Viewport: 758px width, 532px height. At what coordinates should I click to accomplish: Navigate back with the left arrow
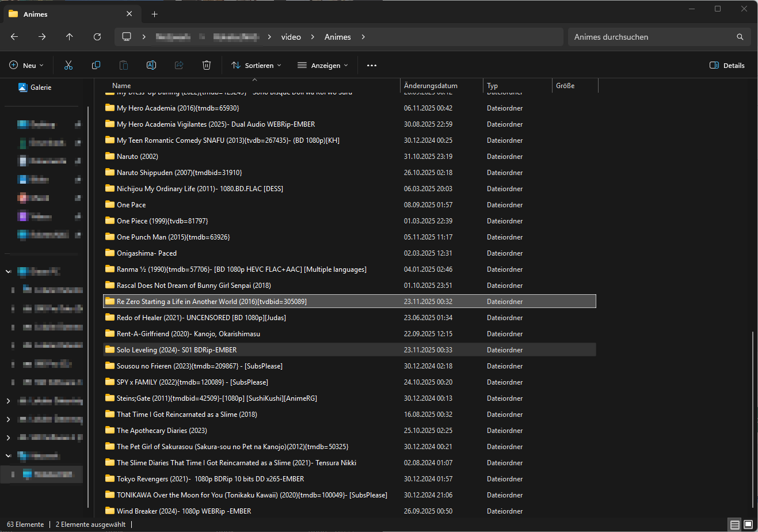click(x=14, y=37)
